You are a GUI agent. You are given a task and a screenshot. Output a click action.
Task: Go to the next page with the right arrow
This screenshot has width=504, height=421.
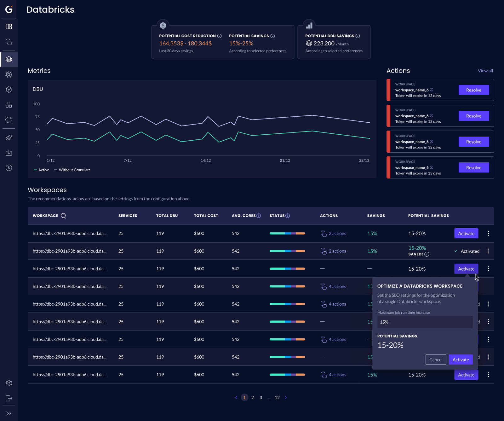286,397
